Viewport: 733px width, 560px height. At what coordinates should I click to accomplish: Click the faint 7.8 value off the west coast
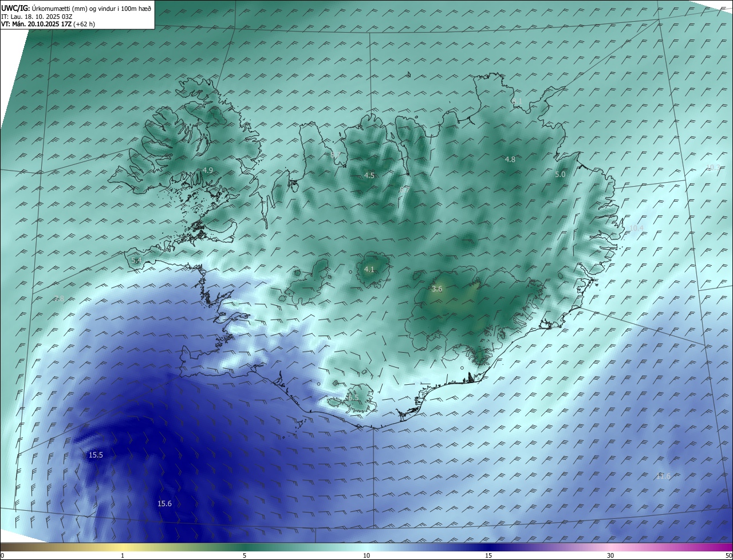coord(59,299)
